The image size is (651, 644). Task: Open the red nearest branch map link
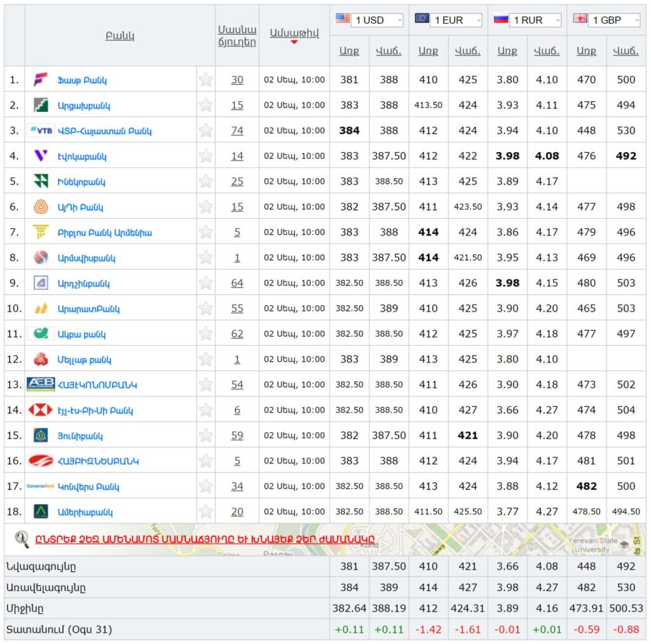pyautogui.click(x=205, y=540)
